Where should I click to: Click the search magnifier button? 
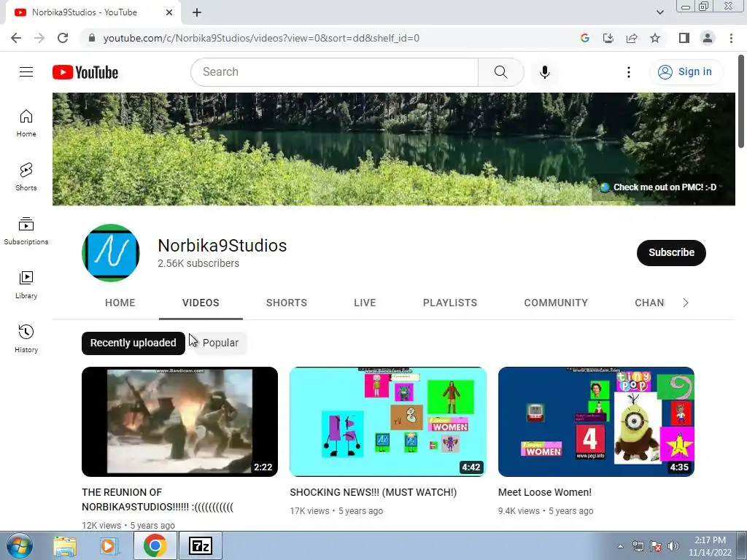click(x=500, y=72)
